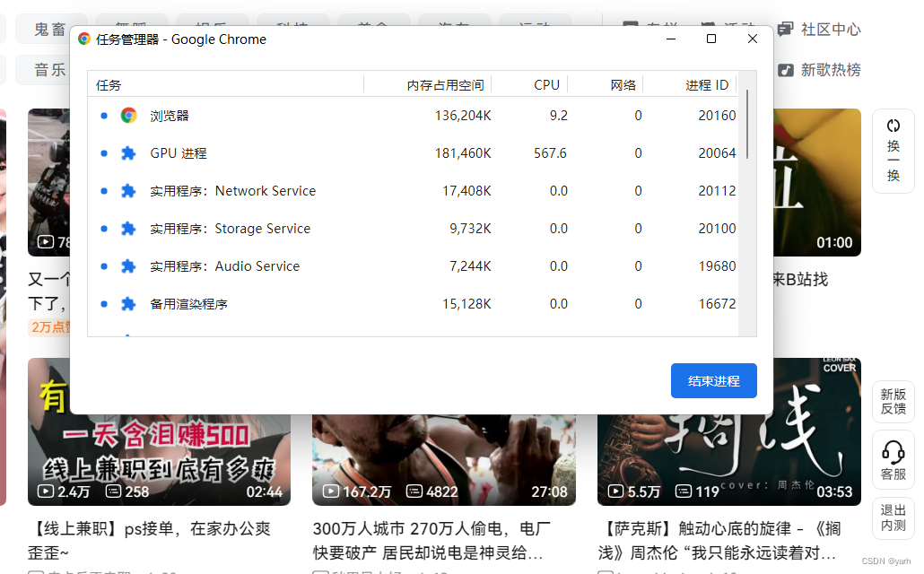This screenshot has width=924, height=574.
Task: Sort by 进程 ID column header
Action: 690,85
